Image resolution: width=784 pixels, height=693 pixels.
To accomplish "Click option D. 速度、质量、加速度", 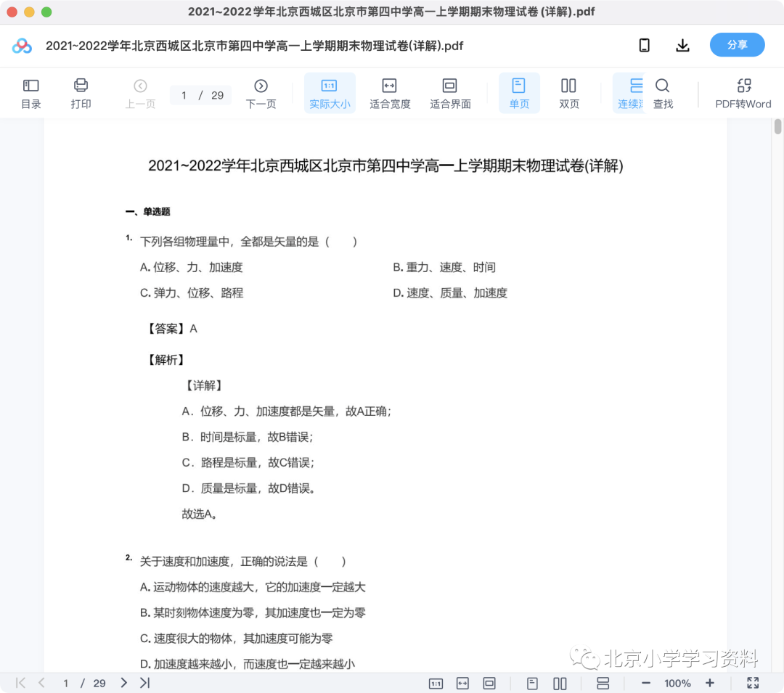I will coord(450,292).
